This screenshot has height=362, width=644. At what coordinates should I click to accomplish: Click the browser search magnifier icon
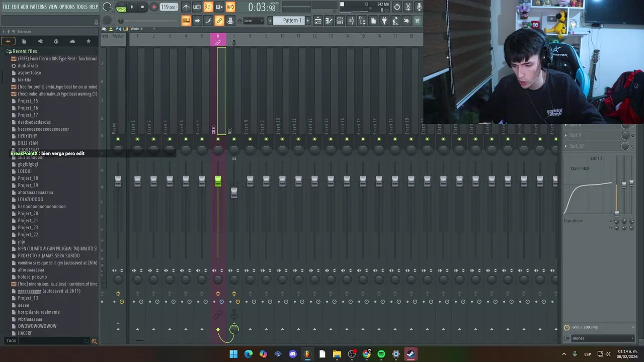click(94, 341)
